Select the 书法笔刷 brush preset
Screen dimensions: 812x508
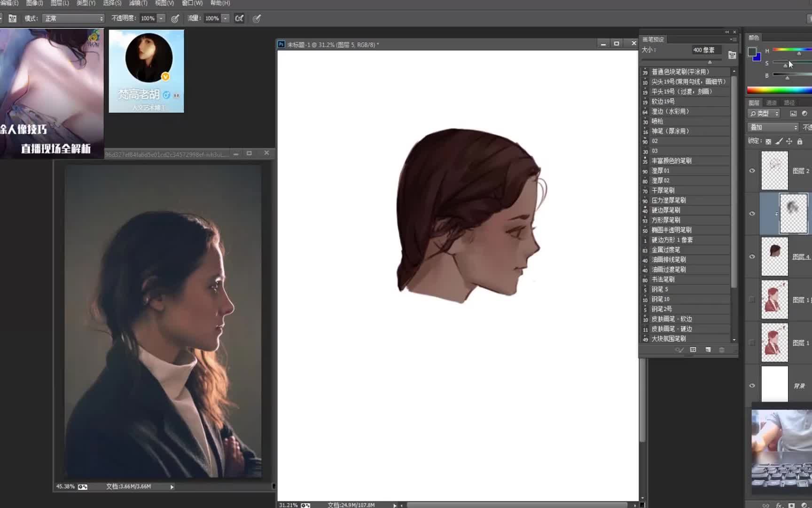(686, 279)
